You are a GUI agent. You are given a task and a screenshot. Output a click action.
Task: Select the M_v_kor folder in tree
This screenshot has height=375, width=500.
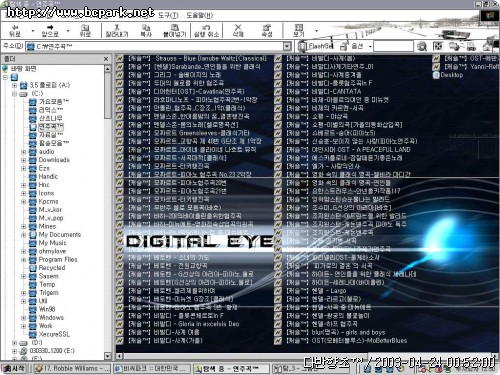[x=50, y=210]
